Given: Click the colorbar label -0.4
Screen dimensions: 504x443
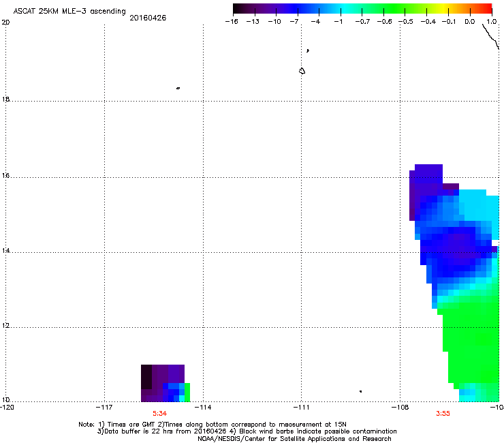Looking at the screenshot, I should (x=428, y=22).
